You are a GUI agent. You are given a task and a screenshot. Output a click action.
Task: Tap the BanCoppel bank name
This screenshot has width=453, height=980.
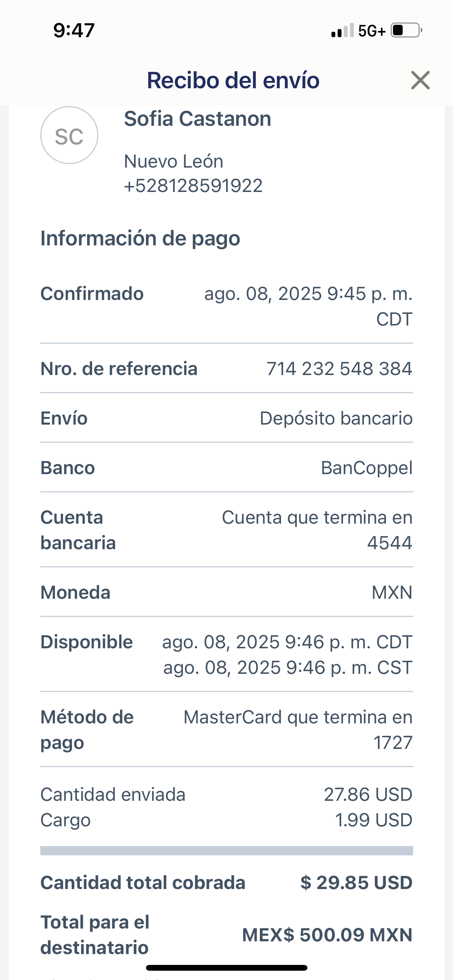click(367, 468)
